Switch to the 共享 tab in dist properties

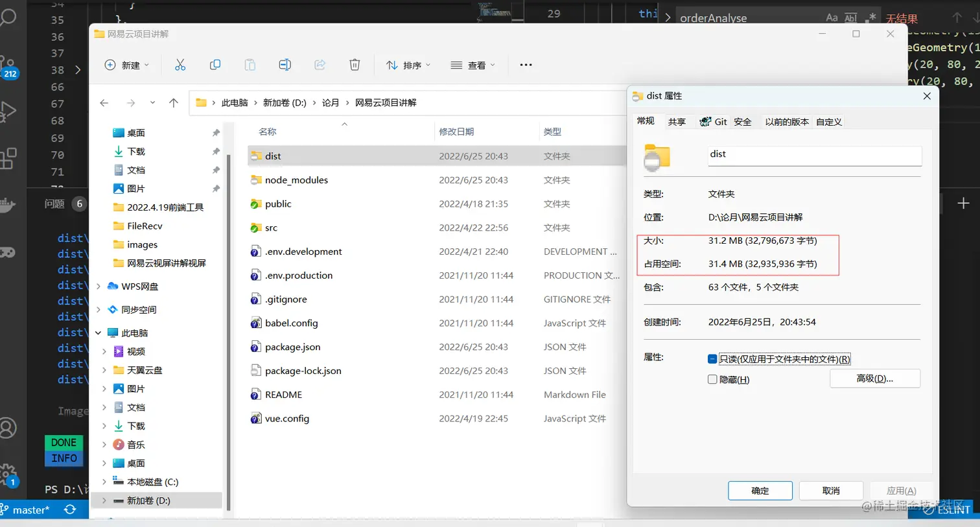click(x=677, y=122)
